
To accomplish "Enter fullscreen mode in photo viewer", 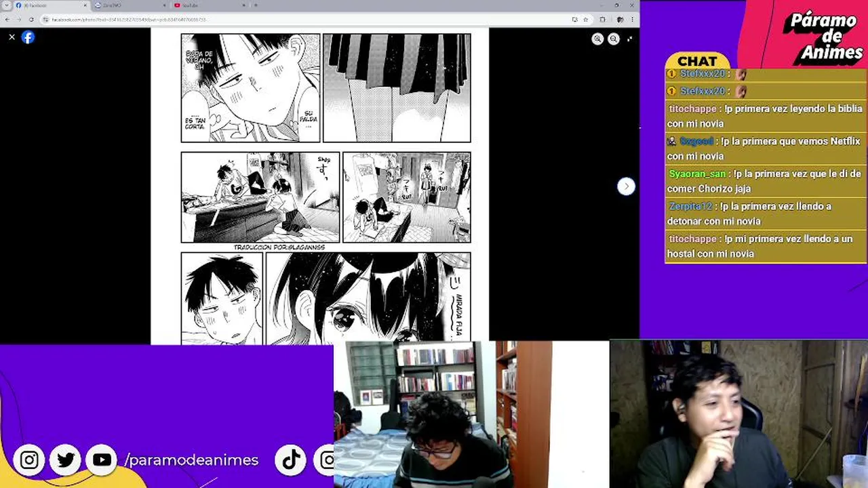I will pos(629,39).
